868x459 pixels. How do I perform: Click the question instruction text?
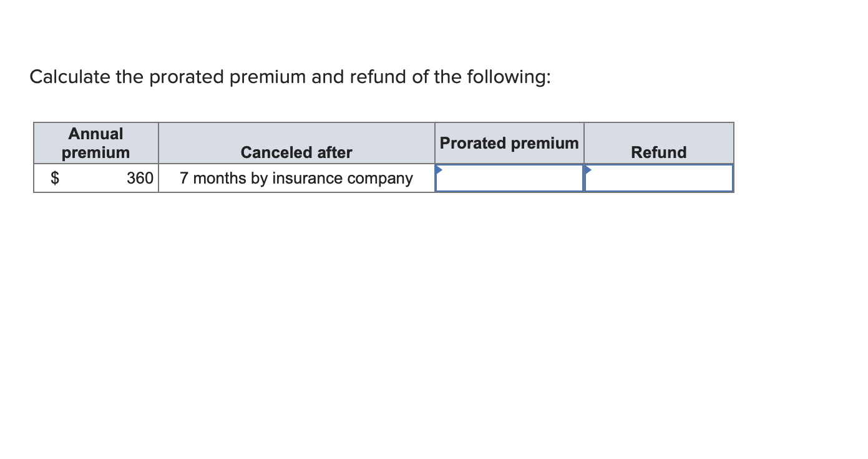click(290, 76)
